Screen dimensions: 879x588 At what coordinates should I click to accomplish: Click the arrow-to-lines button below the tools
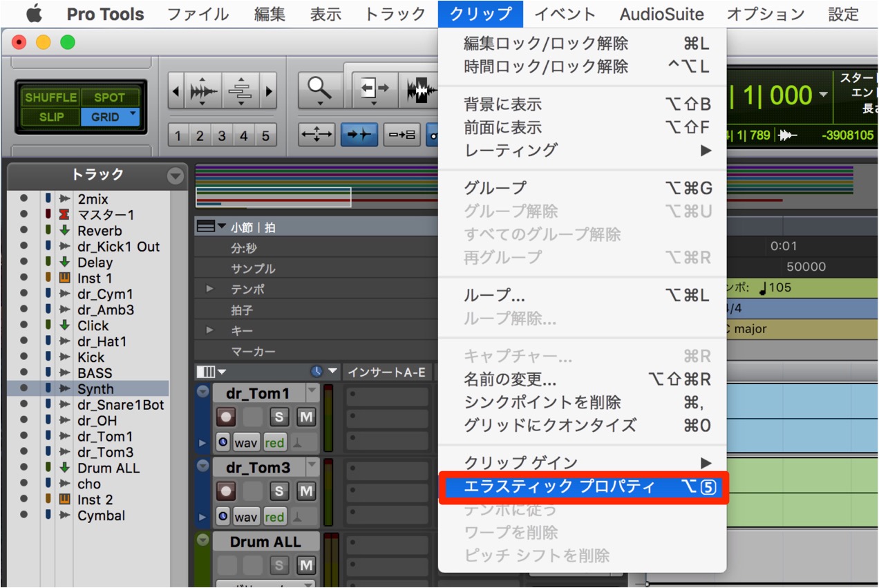401,135
